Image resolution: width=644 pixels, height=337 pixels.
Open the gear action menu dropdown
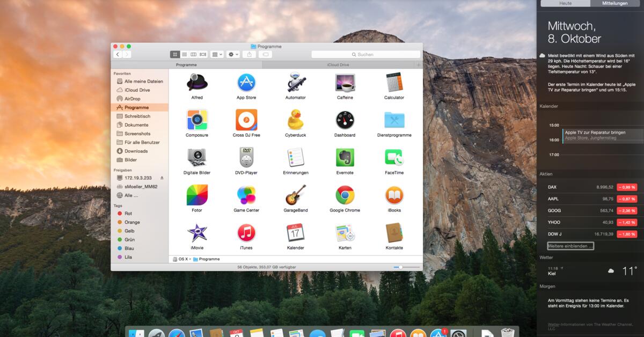233,54
